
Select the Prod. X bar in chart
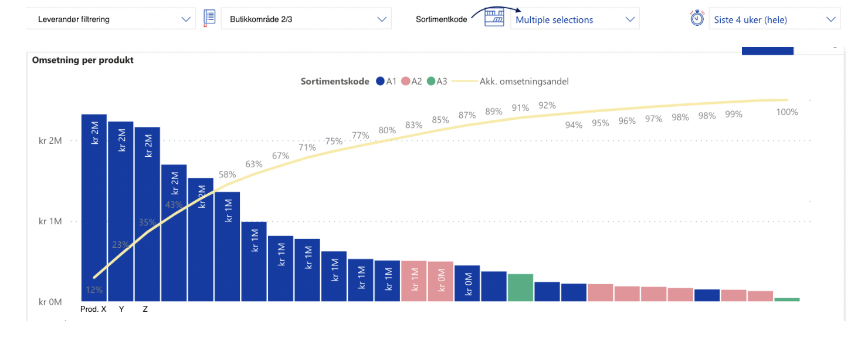(94, 208)
